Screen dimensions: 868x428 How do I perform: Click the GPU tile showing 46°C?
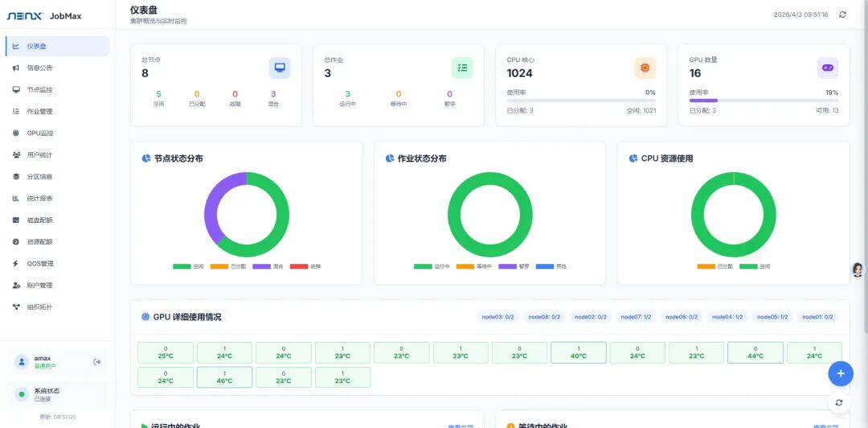point(224,377)
